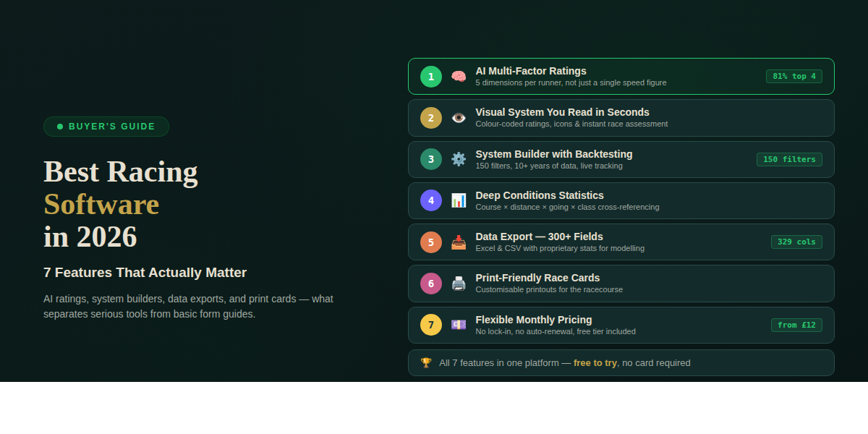Click the "81% top 4" badge
Image resolution: width=868 pixels, height=434 pixels.
pyautogui.click(x=793, y=77)
